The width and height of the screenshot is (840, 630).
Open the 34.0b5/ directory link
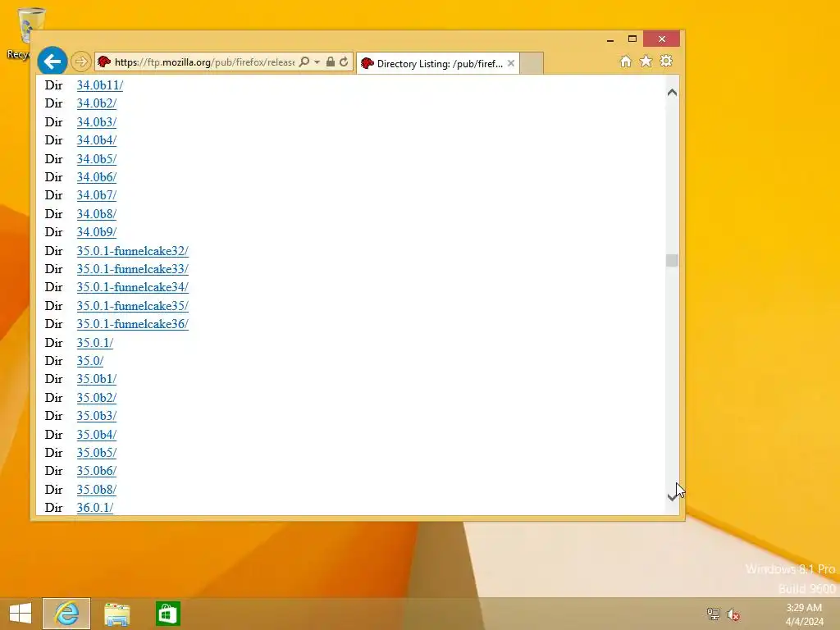click(x=97, y=159)
